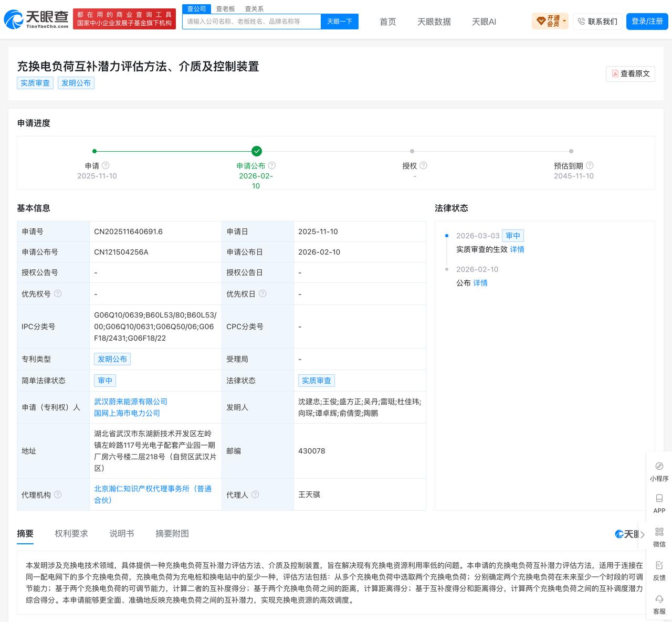Click help icon next to 申请公布 step
This screenshot has width=672, height=622.
[x=272, y=165]
